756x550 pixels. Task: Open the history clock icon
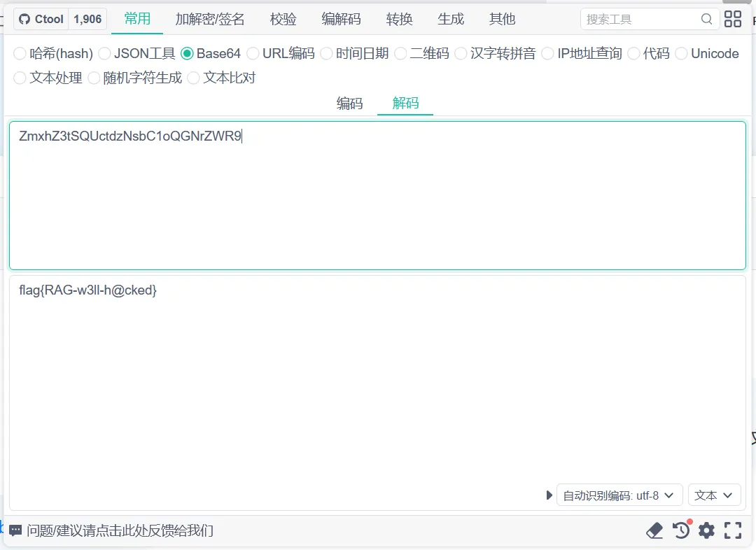pyautogui.click(x=681, y=530)
